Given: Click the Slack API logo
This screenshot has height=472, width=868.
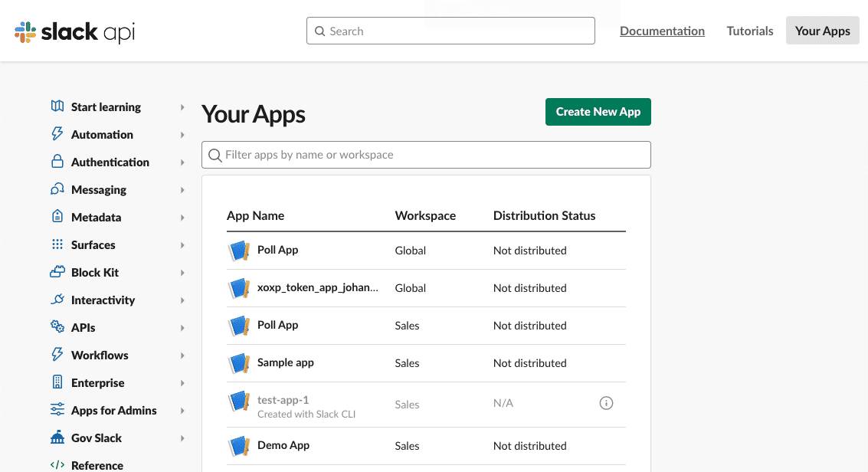Looking at the screenshot, I should 75,31.
